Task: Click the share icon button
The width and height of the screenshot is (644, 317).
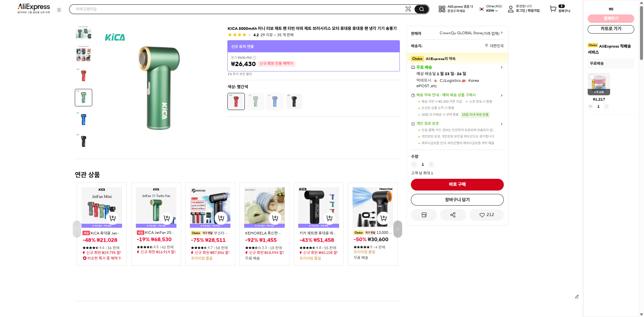Action: tap(453, 215)
